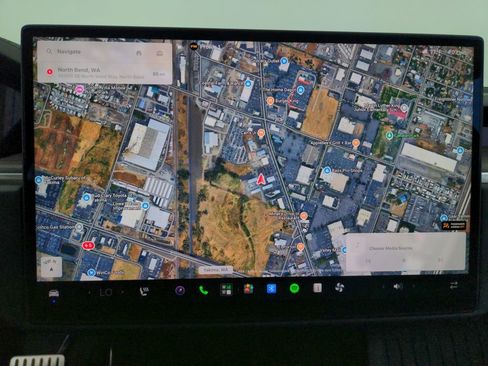The width and height of the screenshot is (488, 366).
Task: Tap the play/pause media control
Action: (404, 260)
